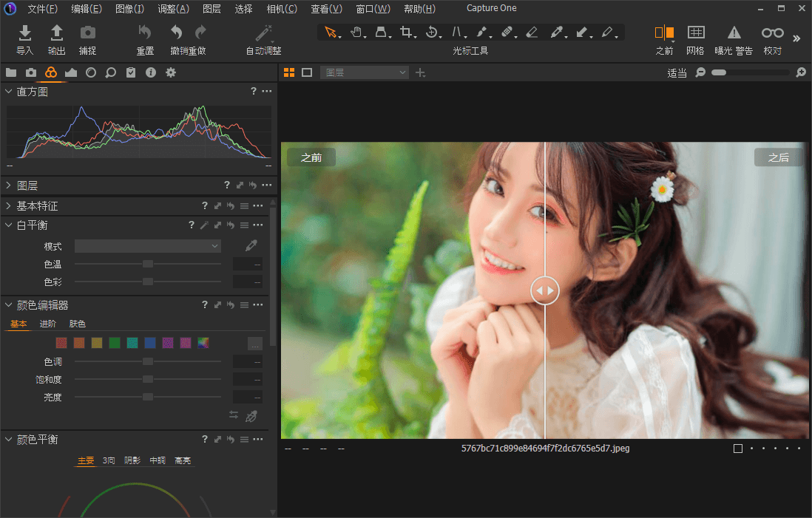Open the Camera (相机) menu

[x=282, y=9]
